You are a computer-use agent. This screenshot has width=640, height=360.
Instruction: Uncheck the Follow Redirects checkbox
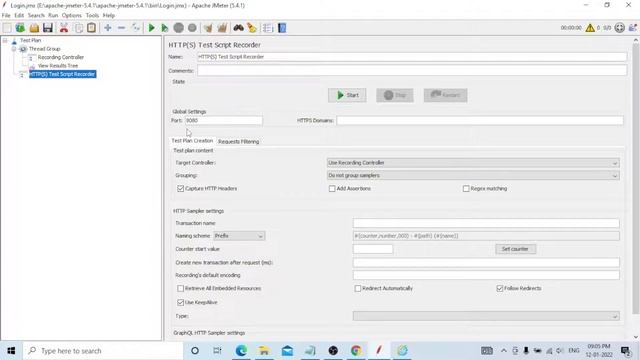coord(500,288)
